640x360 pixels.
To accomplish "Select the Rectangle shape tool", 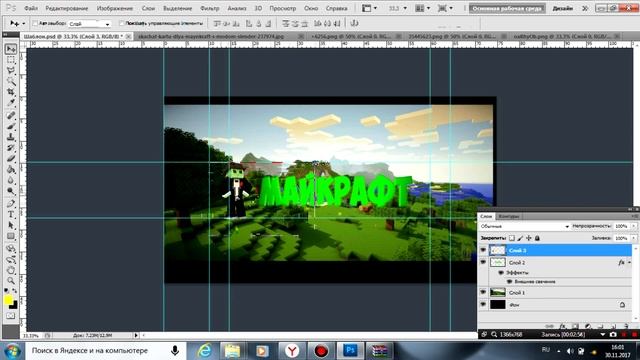I will (11, 236).
